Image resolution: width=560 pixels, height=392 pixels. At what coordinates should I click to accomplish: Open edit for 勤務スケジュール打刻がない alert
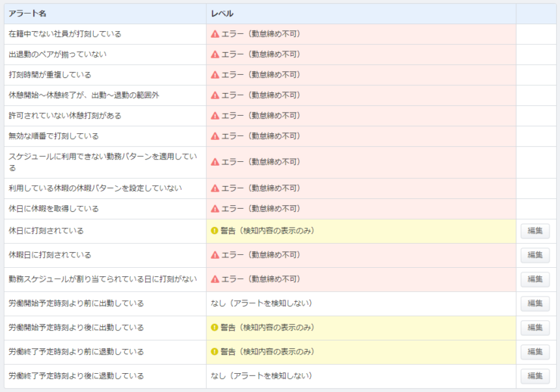[x=535, y=279]
